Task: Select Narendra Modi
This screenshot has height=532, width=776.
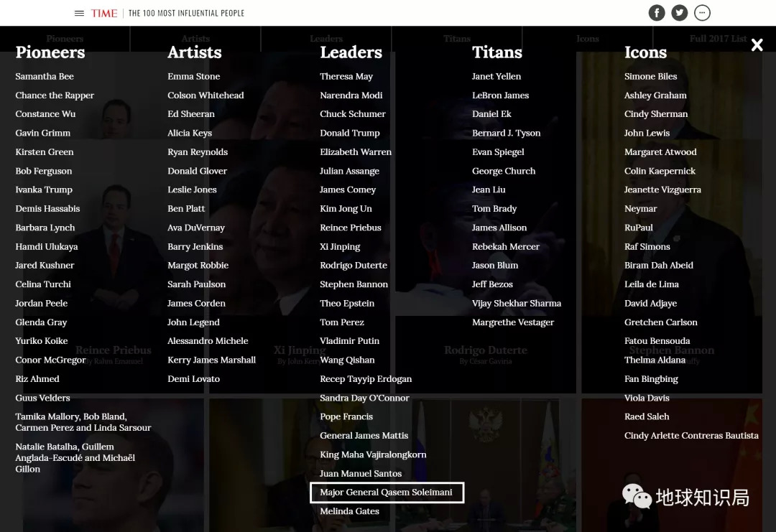Action: point(351,95)
